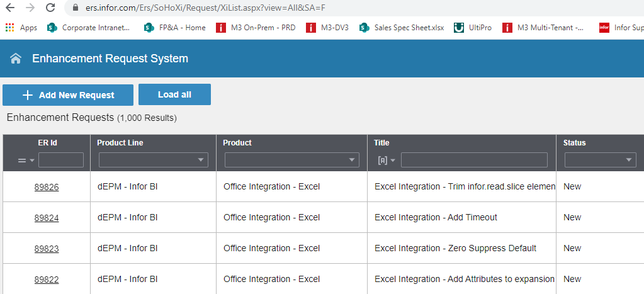Open the Sales Spec Sheet.xlsx bookmark
The height and width of the screenshot is (294, 644).
pos(402,28)
